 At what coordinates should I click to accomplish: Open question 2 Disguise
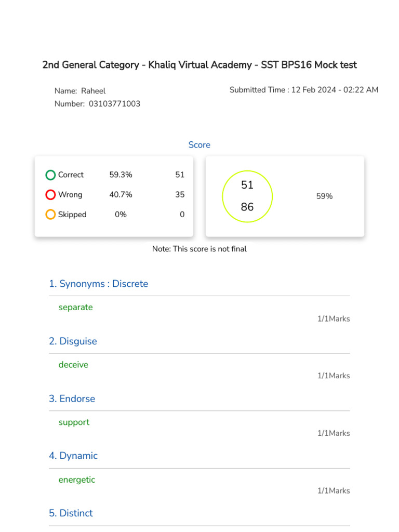tap(73, 341)
